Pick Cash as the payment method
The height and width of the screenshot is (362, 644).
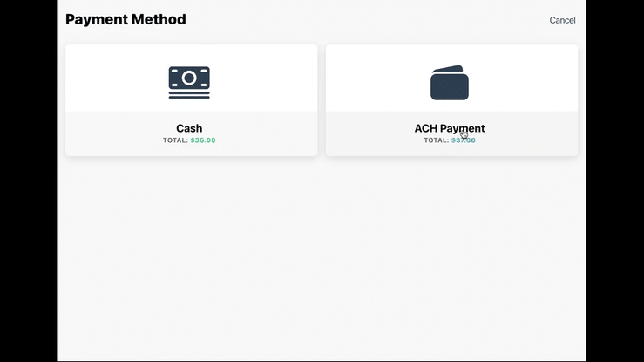click(x=191, y=100)
